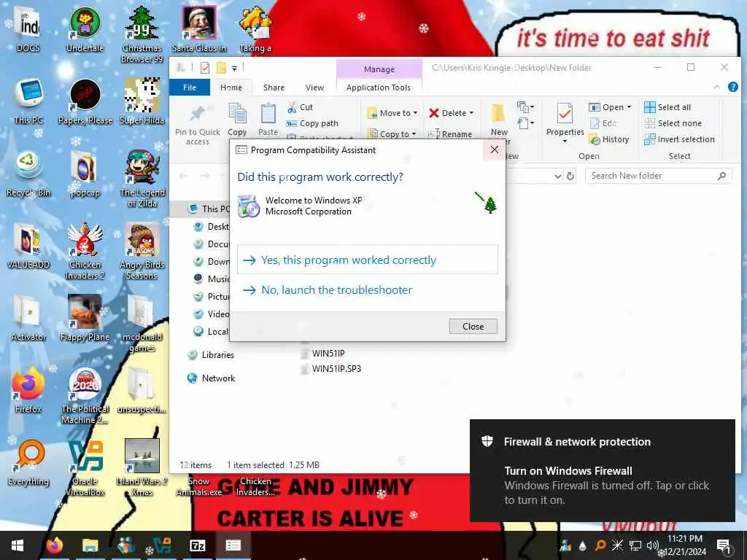Select the WIN51IP file

323,354
